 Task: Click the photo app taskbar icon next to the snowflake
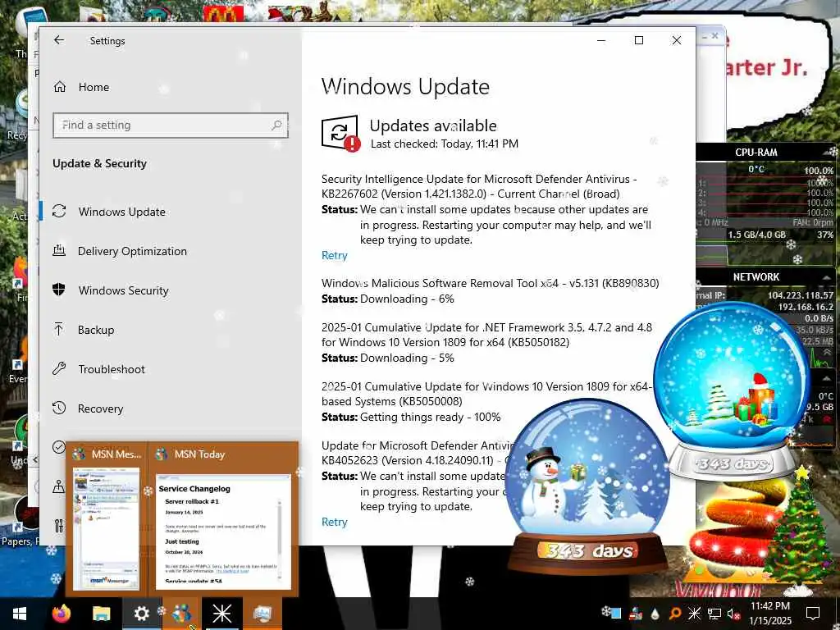point(262,614)
